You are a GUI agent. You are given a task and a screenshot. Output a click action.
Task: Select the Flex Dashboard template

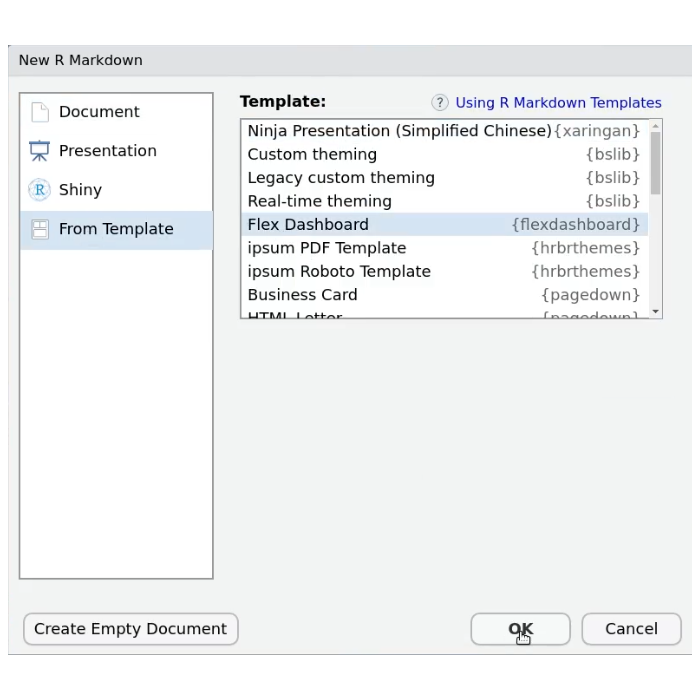[x=308, y=225]
